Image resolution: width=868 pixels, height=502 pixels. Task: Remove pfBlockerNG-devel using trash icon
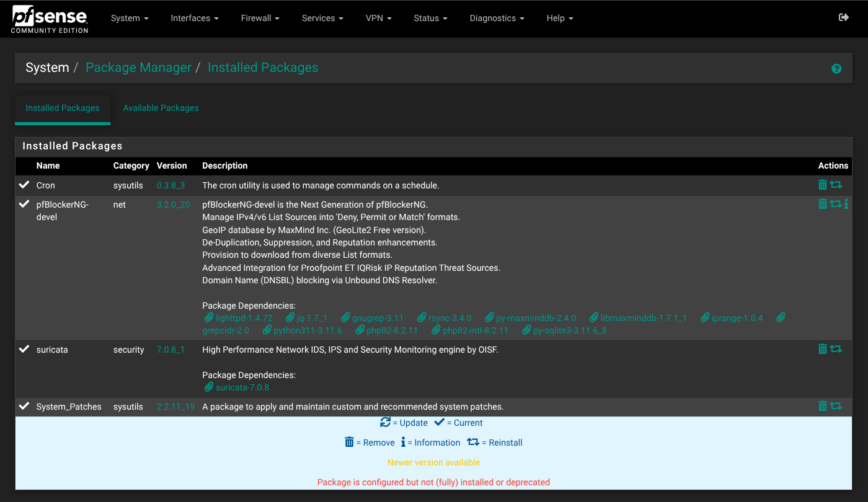tap(823, 204)
